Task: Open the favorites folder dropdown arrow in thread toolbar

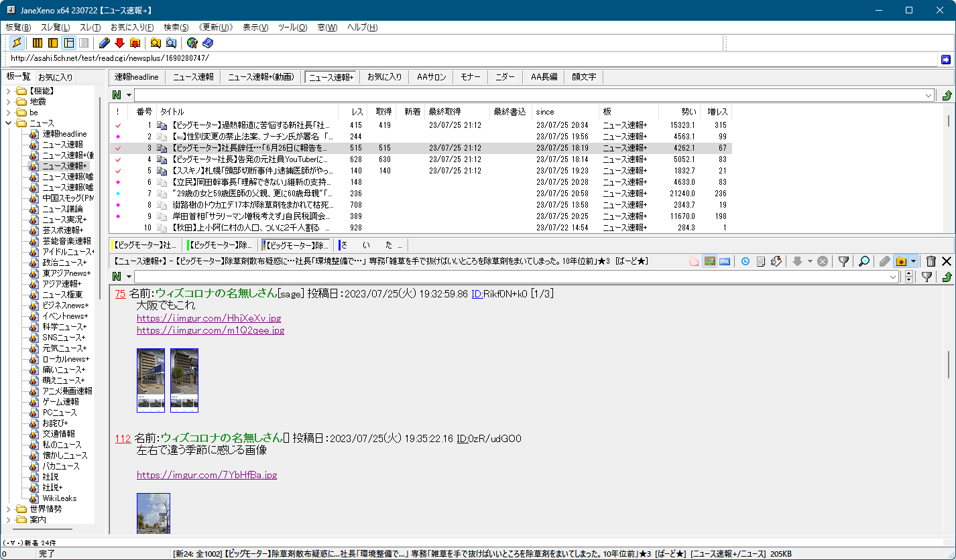Action: click(x=913, y=261)
